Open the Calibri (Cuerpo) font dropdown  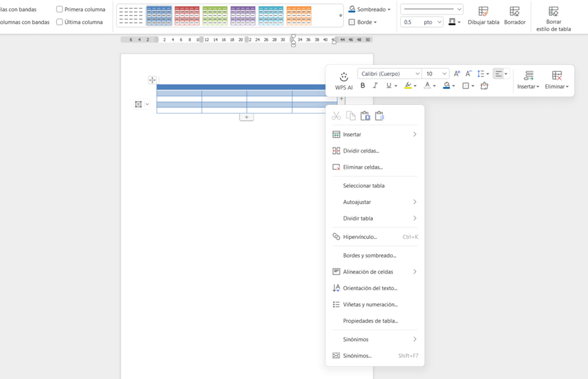390,74
